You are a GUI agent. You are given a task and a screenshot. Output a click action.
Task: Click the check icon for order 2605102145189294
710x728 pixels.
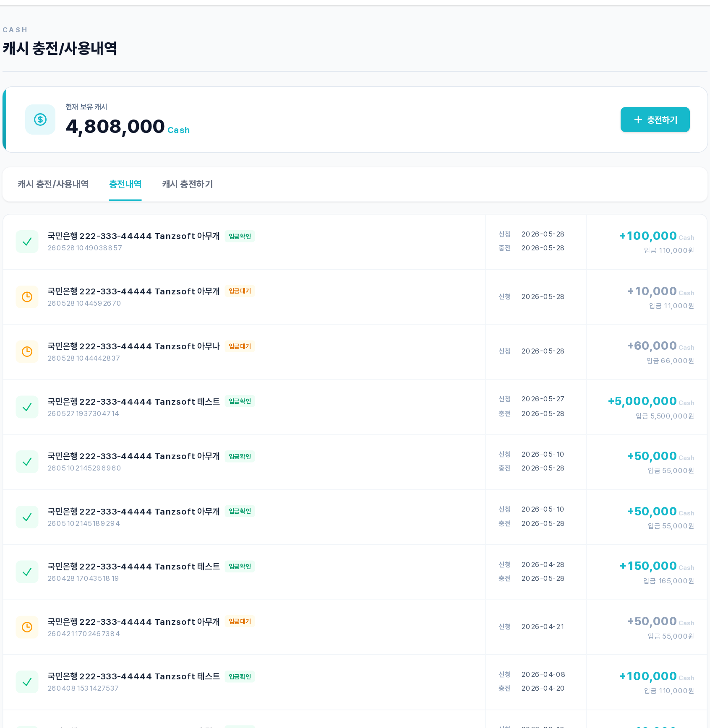(27, 517)
